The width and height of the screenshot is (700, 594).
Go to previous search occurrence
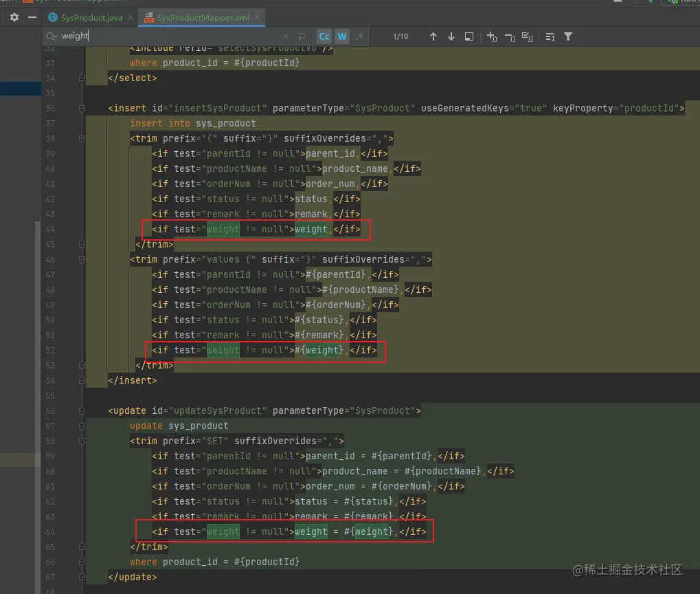click(x=433, y=36)
